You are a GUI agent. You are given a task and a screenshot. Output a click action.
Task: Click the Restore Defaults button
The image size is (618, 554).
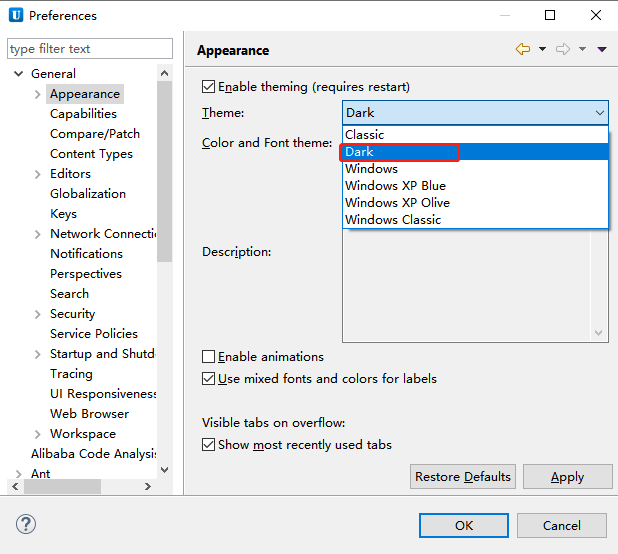463,477
